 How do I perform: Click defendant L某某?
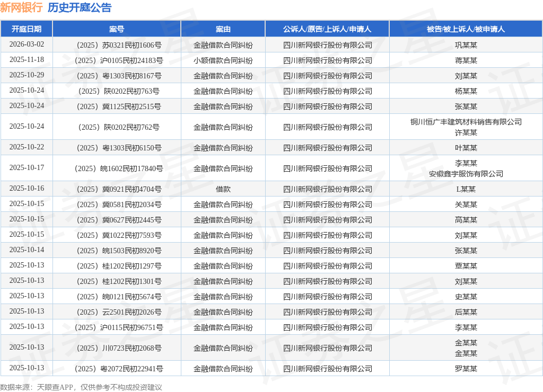point(466,189)
